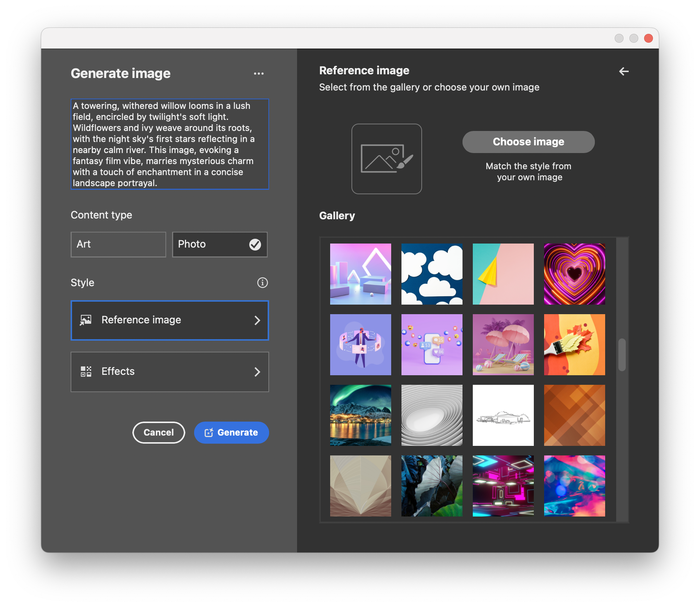This screenshot has width=700, height=607.
Task: Select the purple phone social media thumbnail
Action: [x=432, y=345]
